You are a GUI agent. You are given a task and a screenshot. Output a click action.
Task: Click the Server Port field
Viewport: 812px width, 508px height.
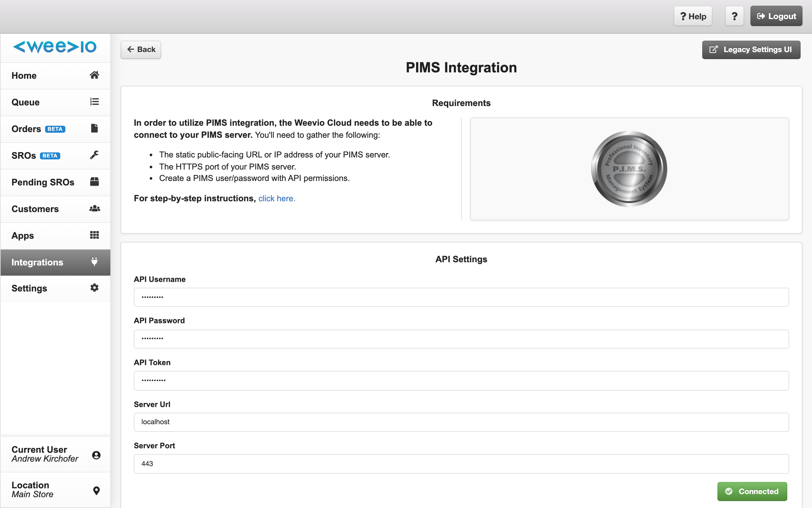tap(461, 464)
